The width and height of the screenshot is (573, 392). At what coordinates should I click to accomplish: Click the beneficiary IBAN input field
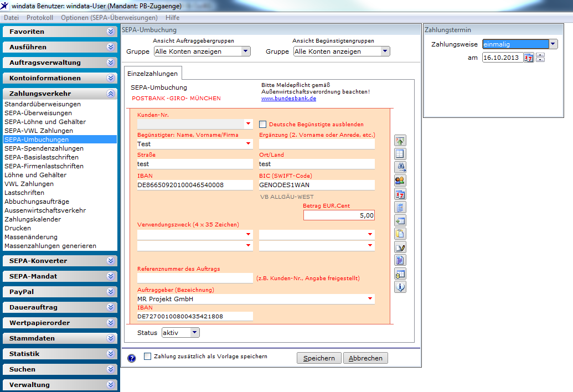pos(195,185)
